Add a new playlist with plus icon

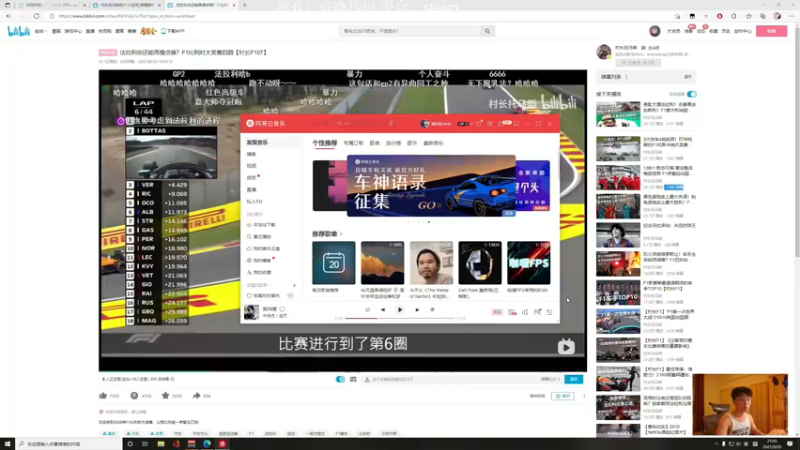[x=294, y=285]
